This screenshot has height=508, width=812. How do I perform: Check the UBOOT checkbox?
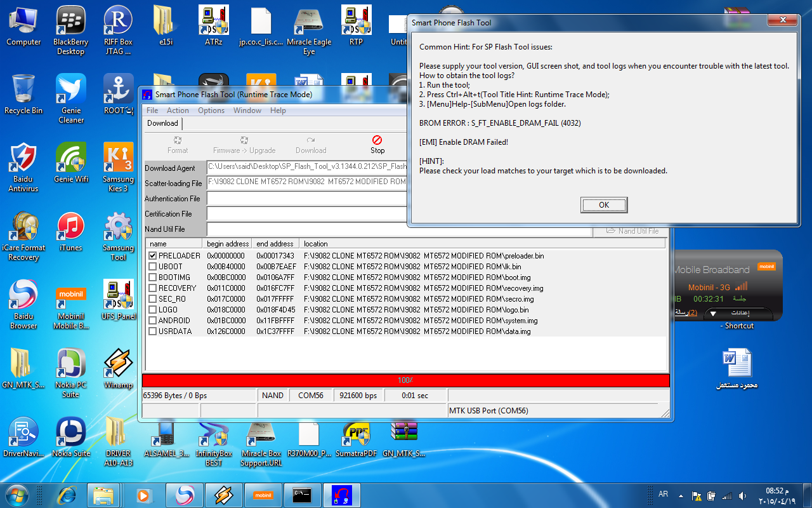click(x=153, y=267)
